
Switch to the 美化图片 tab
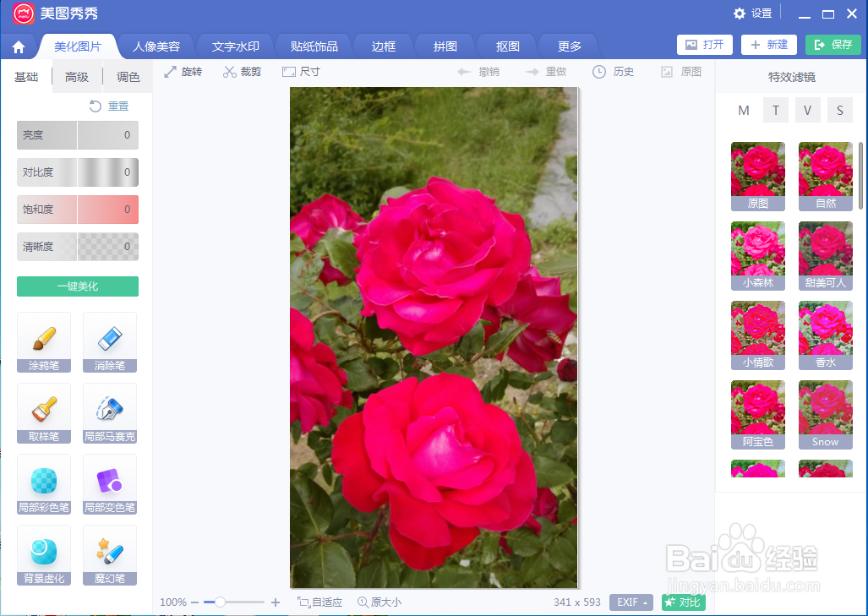pos(78,46)
